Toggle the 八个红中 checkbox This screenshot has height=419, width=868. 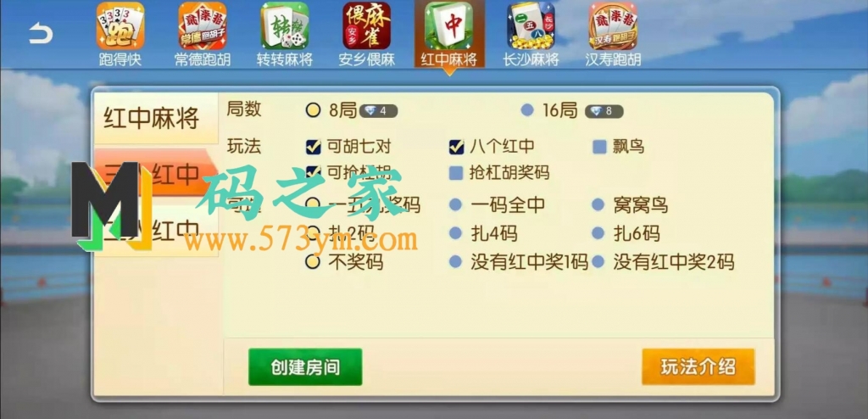pos(456,147)
